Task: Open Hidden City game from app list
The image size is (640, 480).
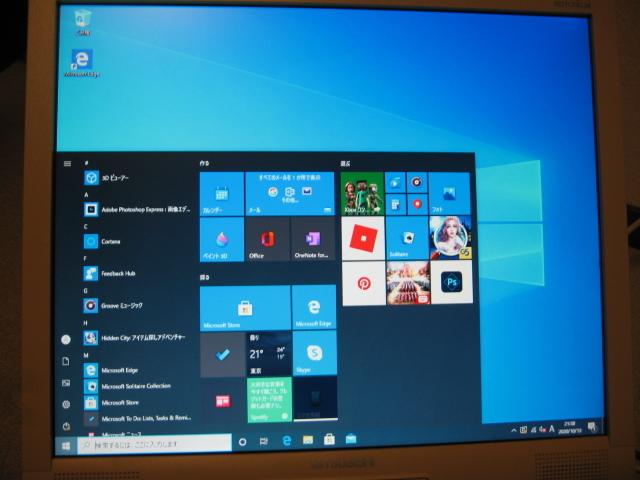Action: 137,338
